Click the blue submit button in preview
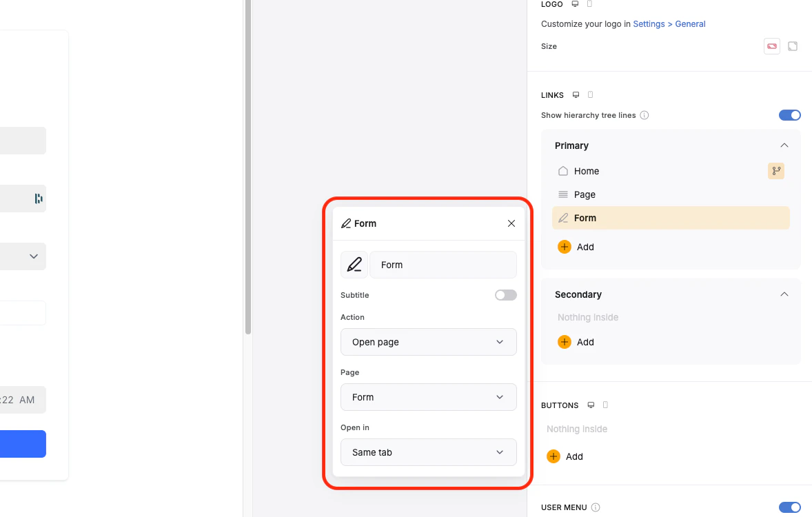This screenshot has width=812, height=517. 23,444
